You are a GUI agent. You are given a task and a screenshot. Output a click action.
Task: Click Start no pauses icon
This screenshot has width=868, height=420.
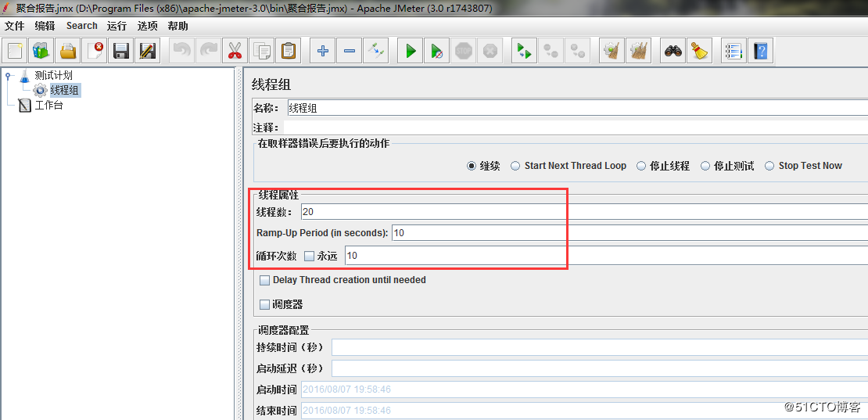[437, 52]
